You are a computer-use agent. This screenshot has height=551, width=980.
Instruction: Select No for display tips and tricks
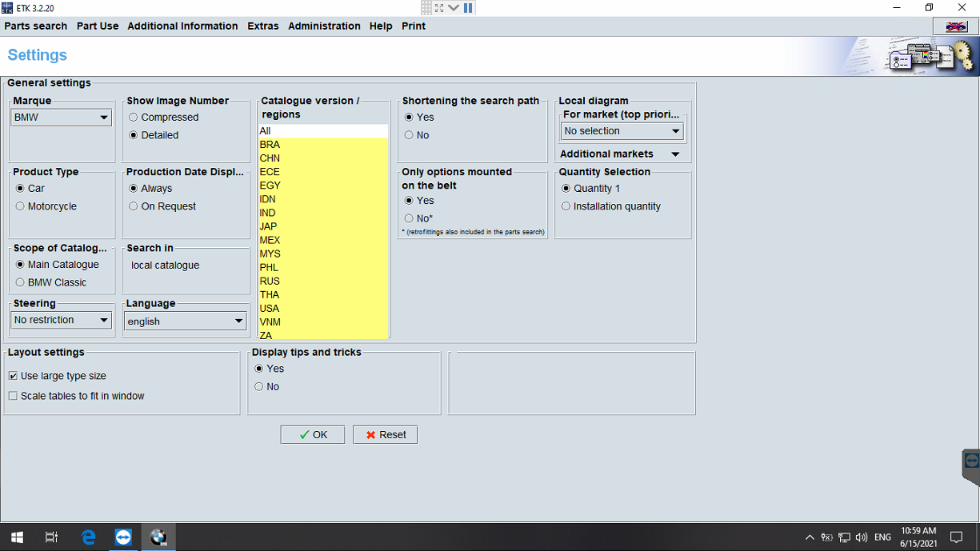pyautogui.click(x=266, y=387)
